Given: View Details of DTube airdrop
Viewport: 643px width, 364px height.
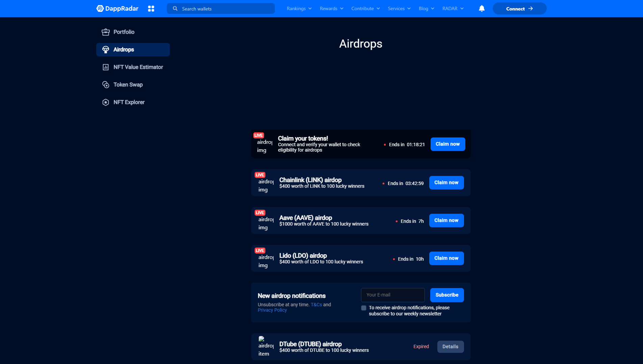Looking at the screenshot, I should click(451, 347).
